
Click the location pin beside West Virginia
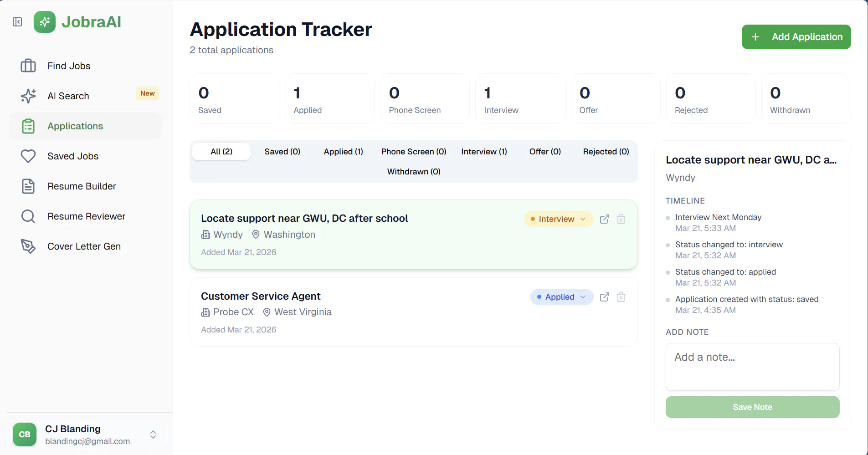tap(267, 312)
